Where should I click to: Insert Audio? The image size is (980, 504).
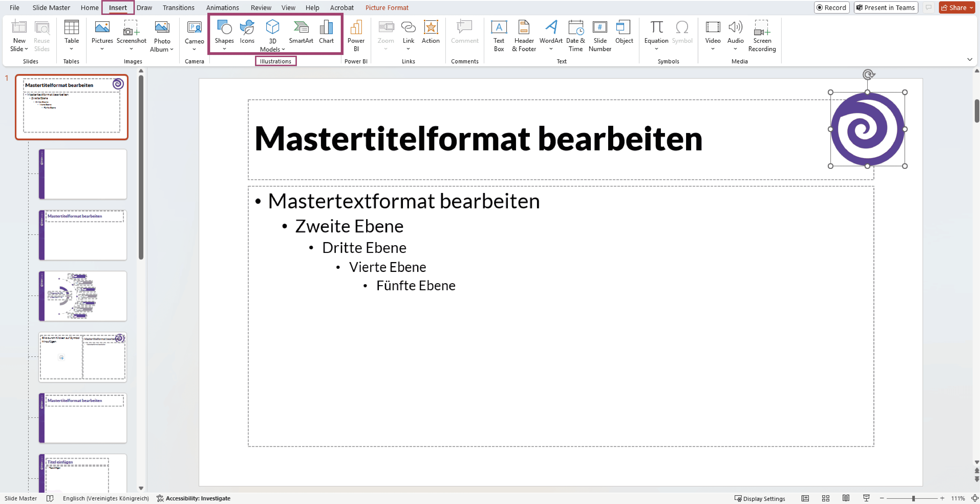point(735,35)
